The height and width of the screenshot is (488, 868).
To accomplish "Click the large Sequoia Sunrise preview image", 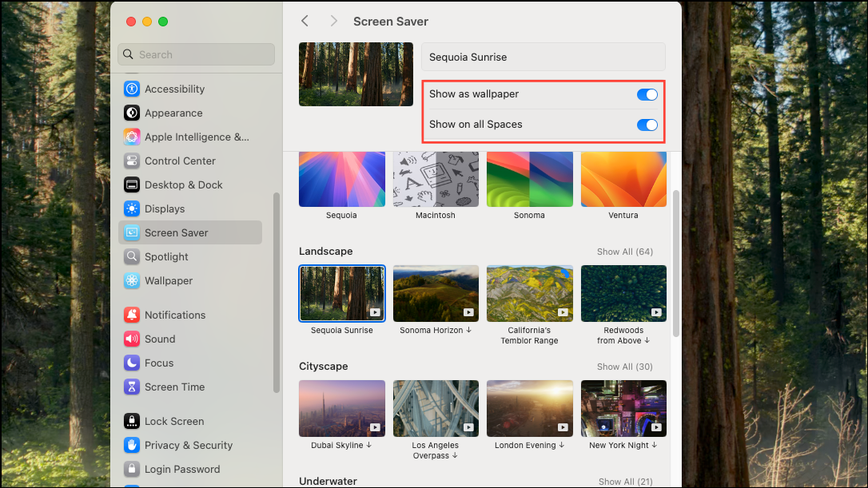I will coord(356,74).
